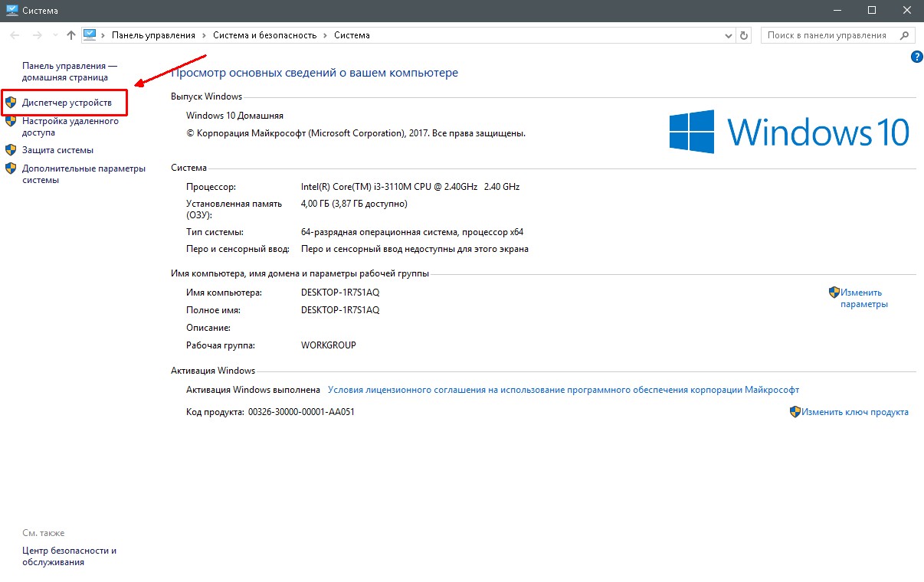Click shield icon beside Диспетчер устройств

point(11,102)
